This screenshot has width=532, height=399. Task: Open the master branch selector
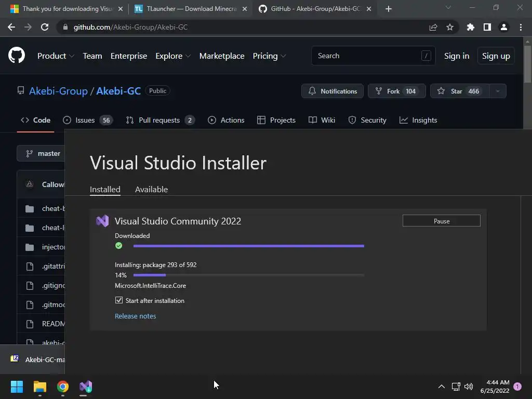coord(41,153)
